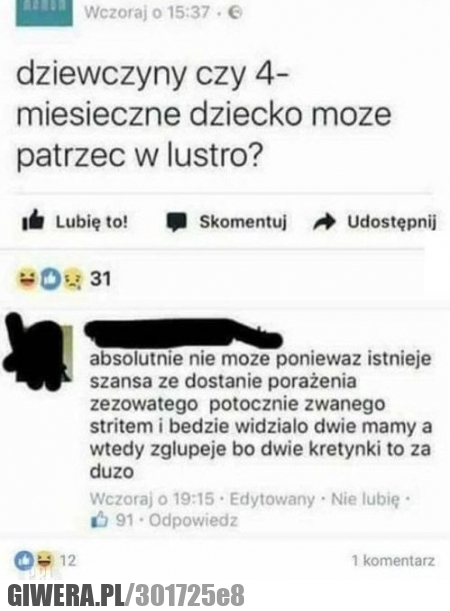This screenshot has height=611, width=450.
Task: Click the thumbs-up icon beside Lubię to!
Action: point(33,221)
